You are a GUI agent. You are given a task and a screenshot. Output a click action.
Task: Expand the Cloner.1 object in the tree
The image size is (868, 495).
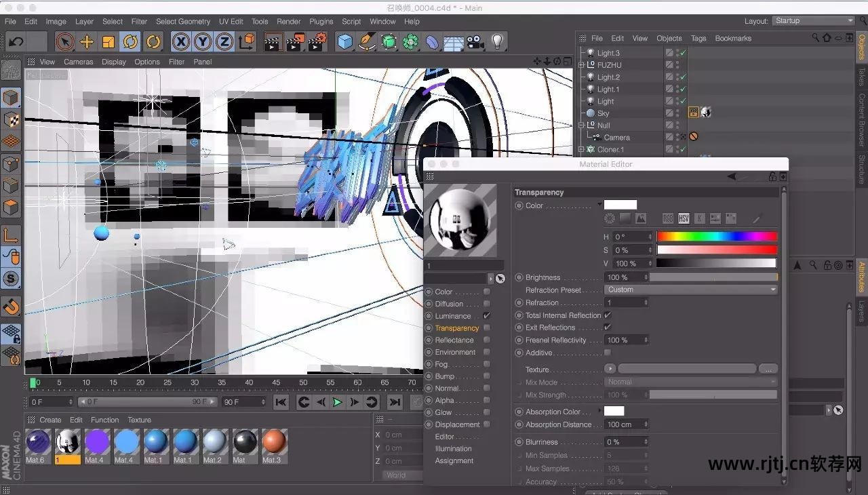click(581, 150)
